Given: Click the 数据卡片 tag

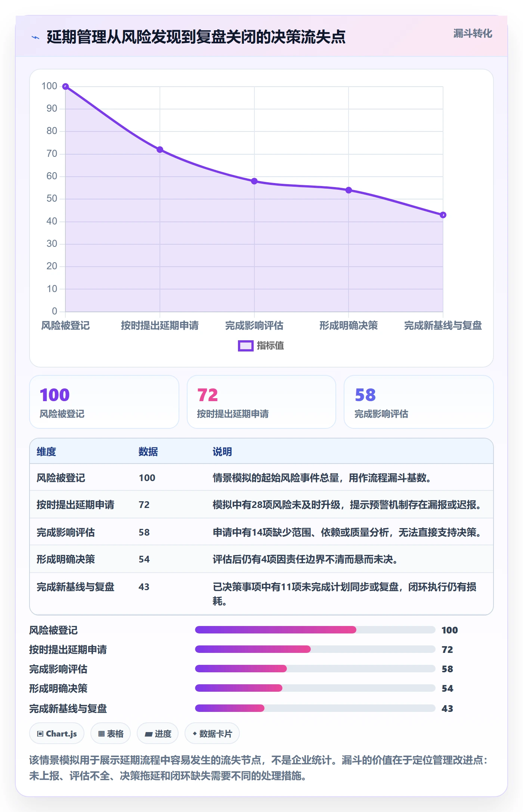Looking at the screenshot, I should click(212, 734).
